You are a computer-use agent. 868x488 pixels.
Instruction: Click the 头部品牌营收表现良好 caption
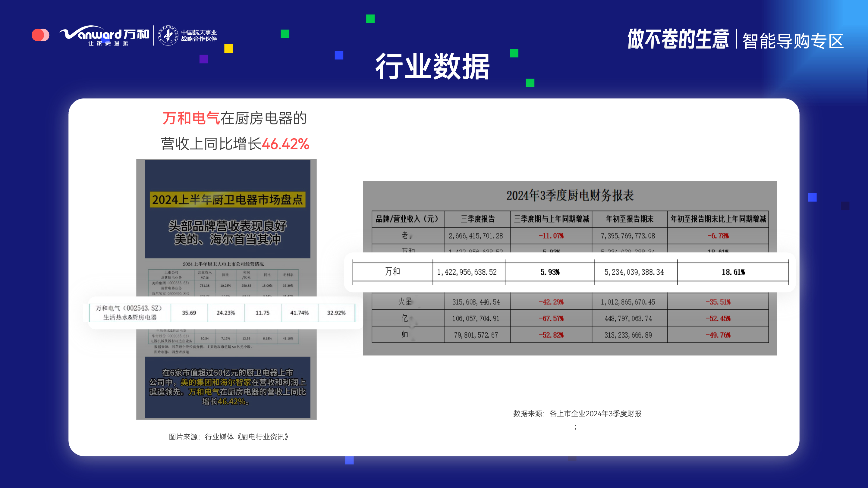click(228, 226)
